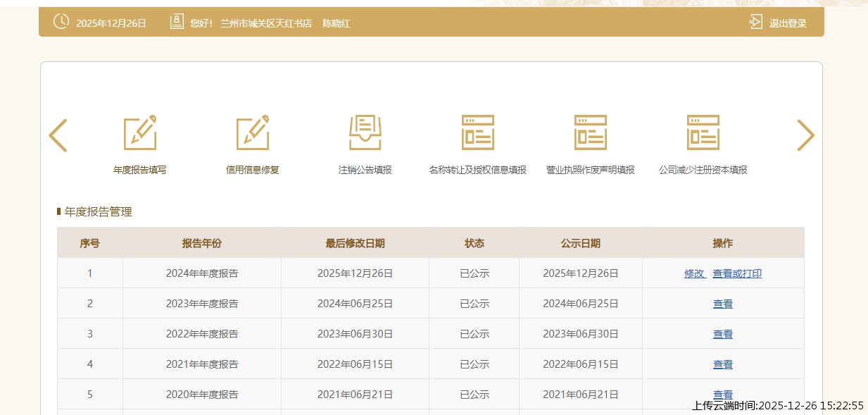The image size is (868, 415).
Task: Log out using the 退出登录 text
Action: tap(788, 23)
